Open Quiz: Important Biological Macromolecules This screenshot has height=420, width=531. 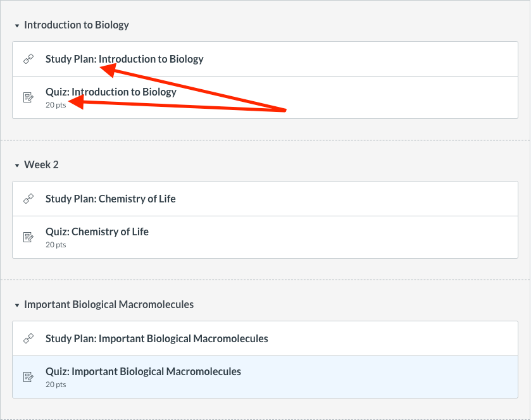pyautogui.click(x=143, y=372)
